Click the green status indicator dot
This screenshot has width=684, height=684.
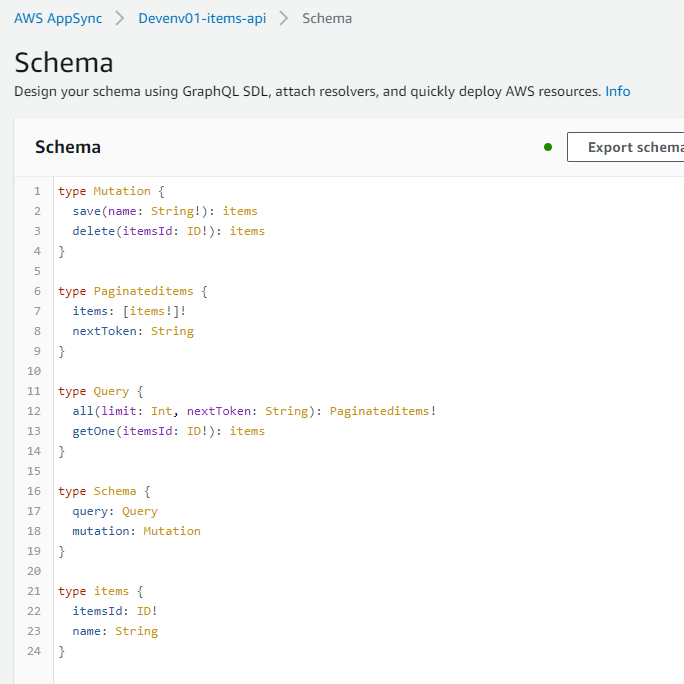click(x=548, y=147)
